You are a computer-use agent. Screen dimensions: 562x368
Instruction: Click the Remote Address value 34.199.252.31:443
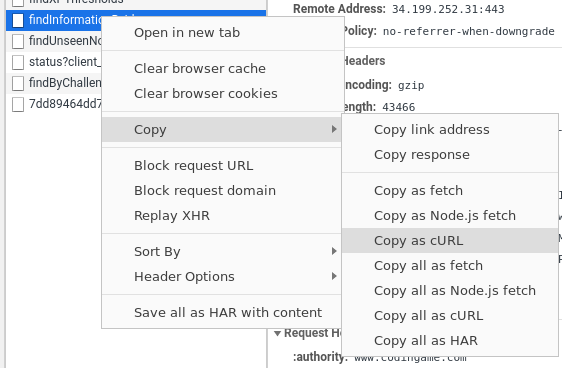click(448, 9)
